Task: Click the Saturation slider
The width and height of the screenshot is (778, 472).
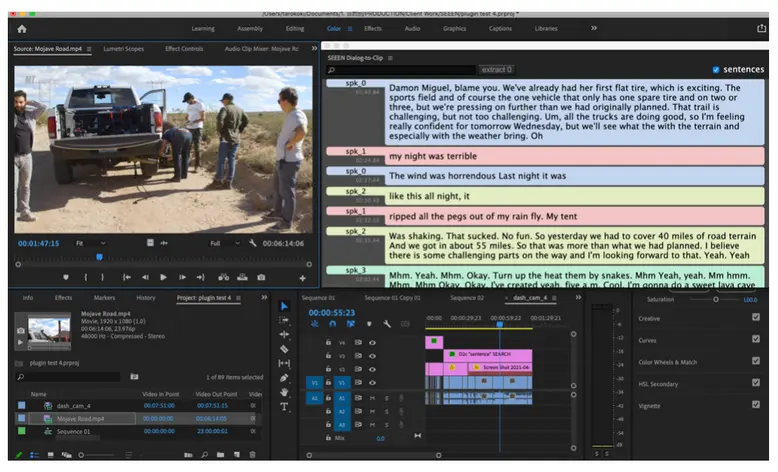Action: click(716, 300)
